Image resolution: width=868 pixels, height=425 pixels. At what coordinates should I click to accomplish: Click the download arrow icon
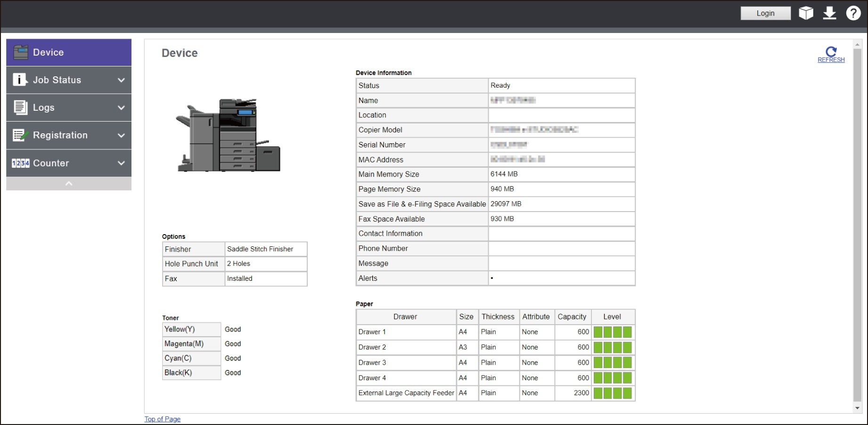(829, 13)
